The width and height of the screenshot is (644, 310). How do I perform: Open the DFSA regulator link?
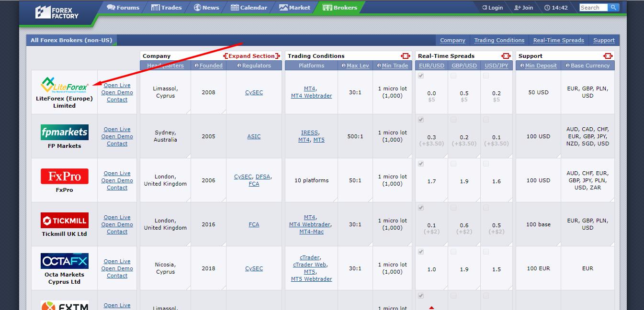coord(263,177)
